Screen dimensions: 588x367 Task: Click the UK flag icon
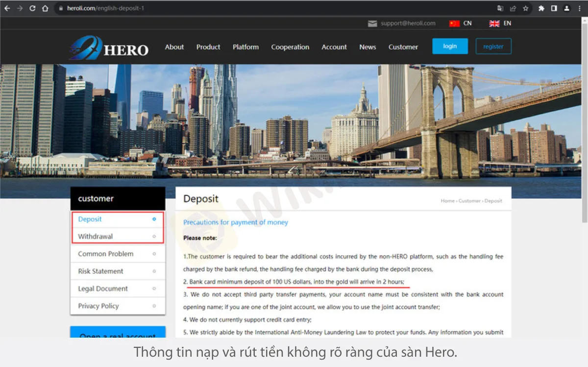(494, 24)
